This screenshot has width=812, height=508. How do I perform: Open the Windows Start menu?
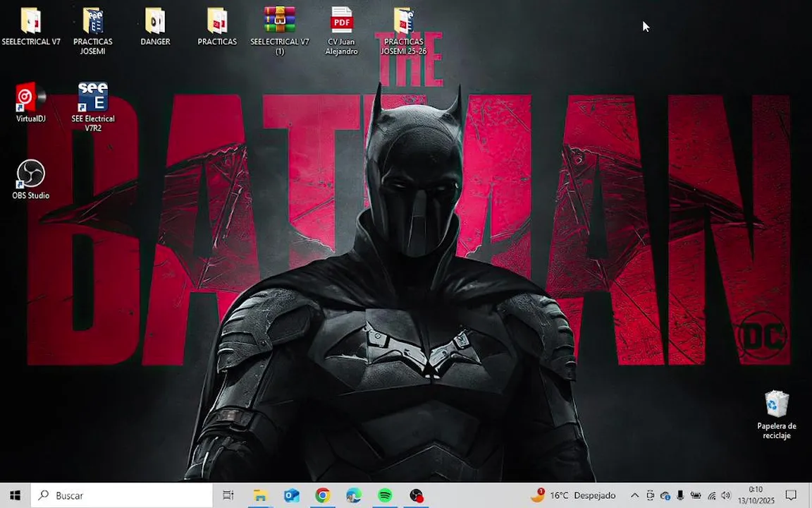click(x=15, y=495)
